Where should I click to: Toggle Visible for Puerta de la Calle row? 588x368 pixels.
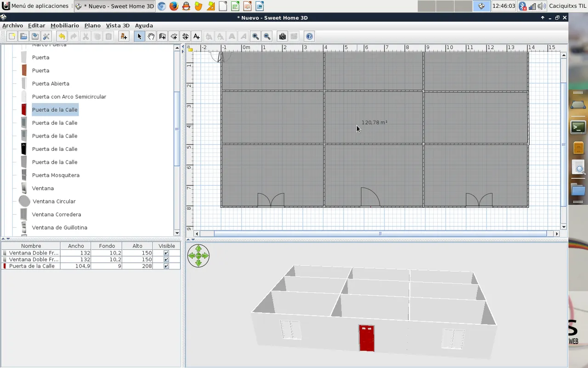(166, 266)
